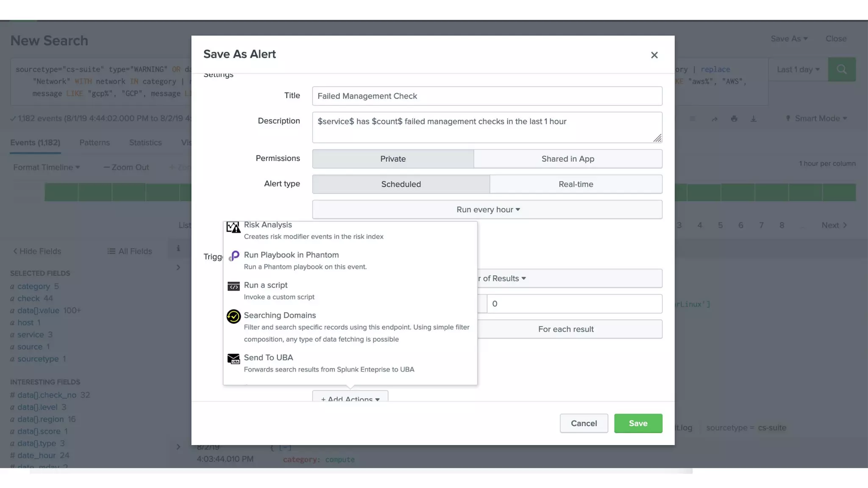Click the Title input field

pos(487,96)
